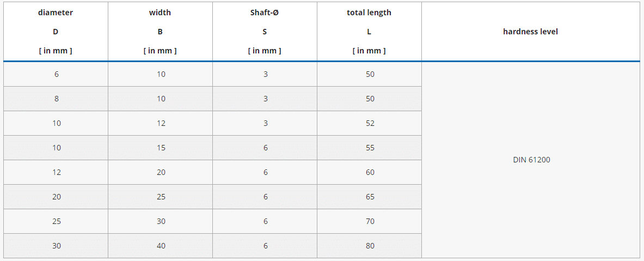644x261 pixels.
Task: Select total length value 65
Action: click(370, 197)
